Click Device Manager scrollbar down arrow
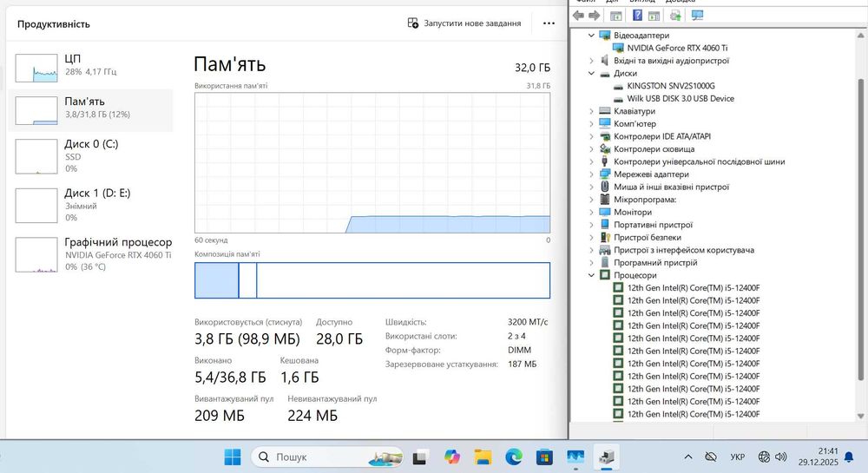The height and width of the screenshot is (473, 868). click(x=861, y=416)
